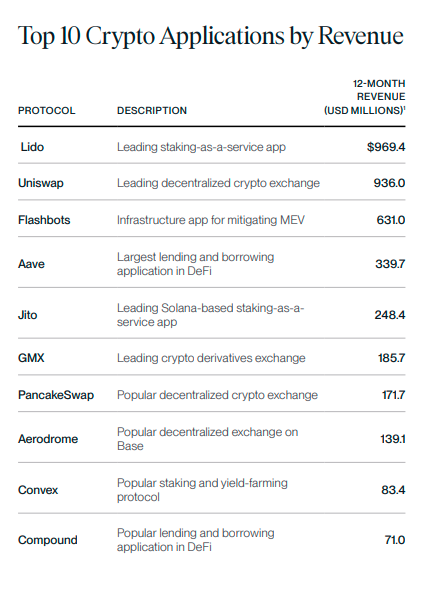
Task: Click the PROTOCOL column header
Action: tap(47, 110)
